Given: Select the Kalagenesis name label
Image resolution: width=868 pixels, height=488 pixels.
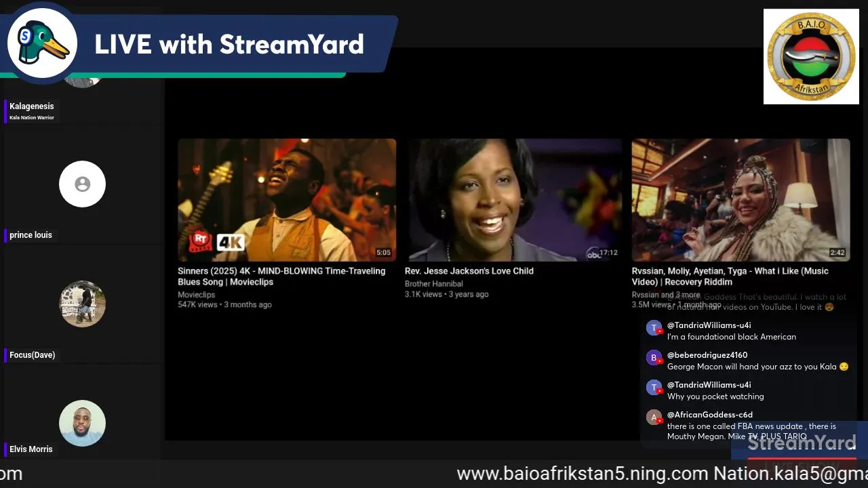Looking at the screenshot, I should tap(31, 106).
